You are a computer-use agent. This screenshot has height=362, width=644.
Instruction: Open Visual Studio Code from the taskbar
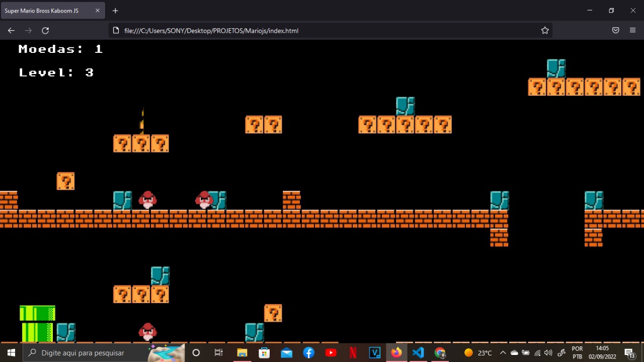coord(418,353)
